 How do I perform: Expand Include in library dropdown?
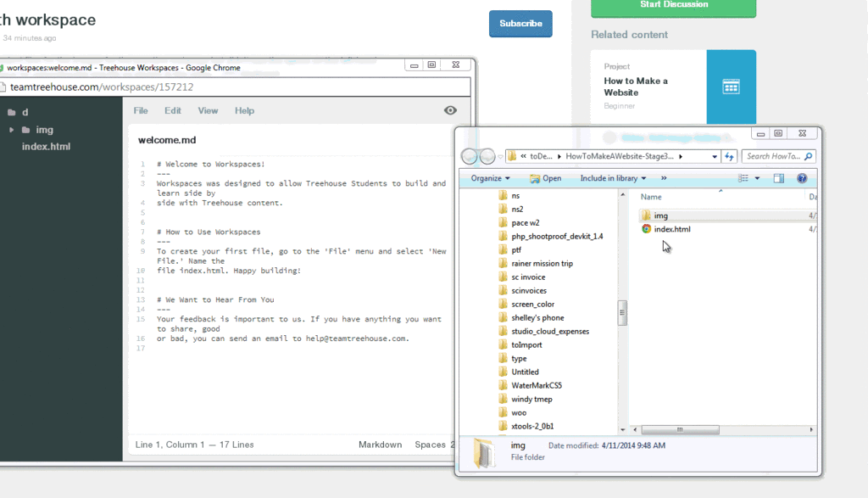[x=613, y=178]
